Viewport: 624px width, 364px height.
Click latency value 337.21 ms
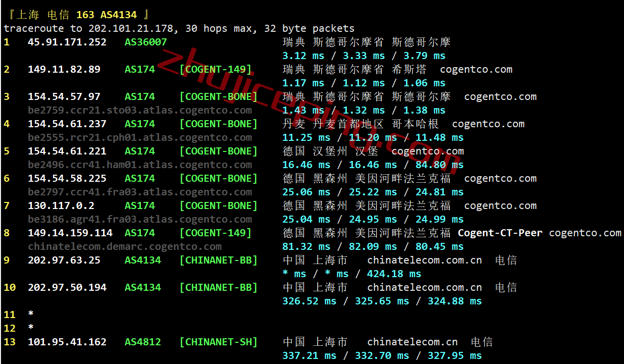[x=309, y=355]
